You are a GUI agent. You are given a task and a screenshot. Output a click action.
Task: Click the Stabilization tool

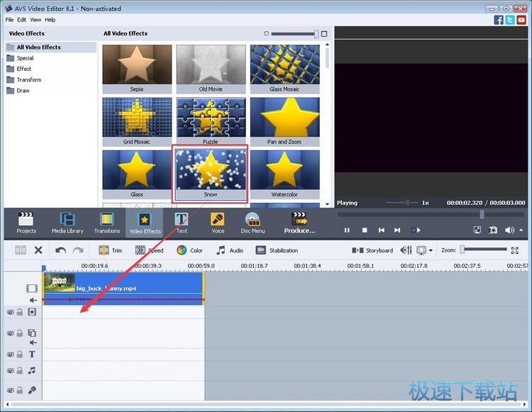(277, 250)
